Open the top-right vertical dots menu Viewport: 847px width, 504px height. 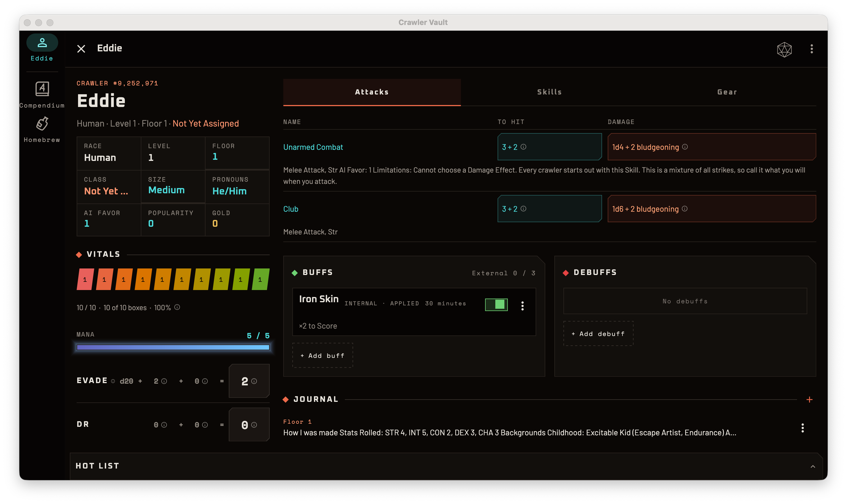[x=811, y=49]
